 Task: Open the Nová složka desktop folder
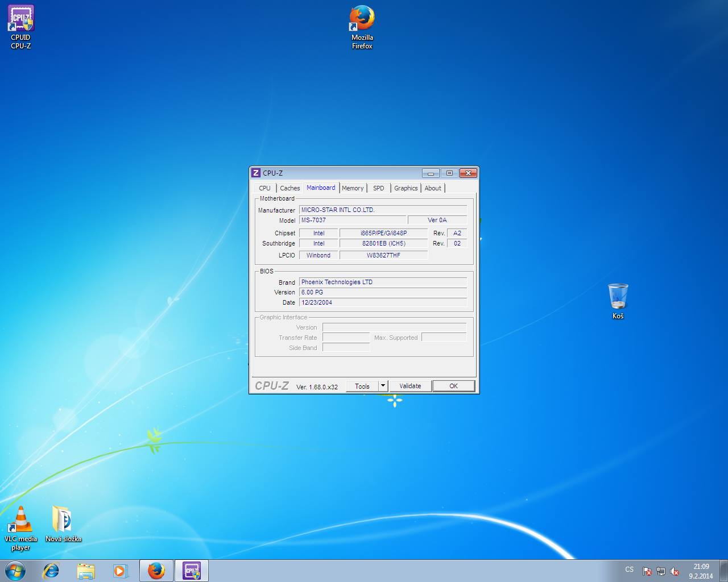click(x=63, y=524)
